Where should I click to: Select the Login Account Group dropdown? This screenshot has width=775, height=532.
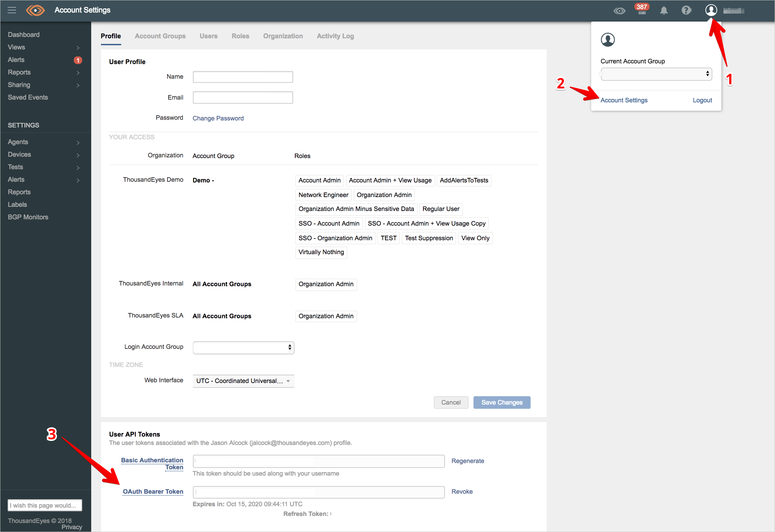(x=243, y=347)
